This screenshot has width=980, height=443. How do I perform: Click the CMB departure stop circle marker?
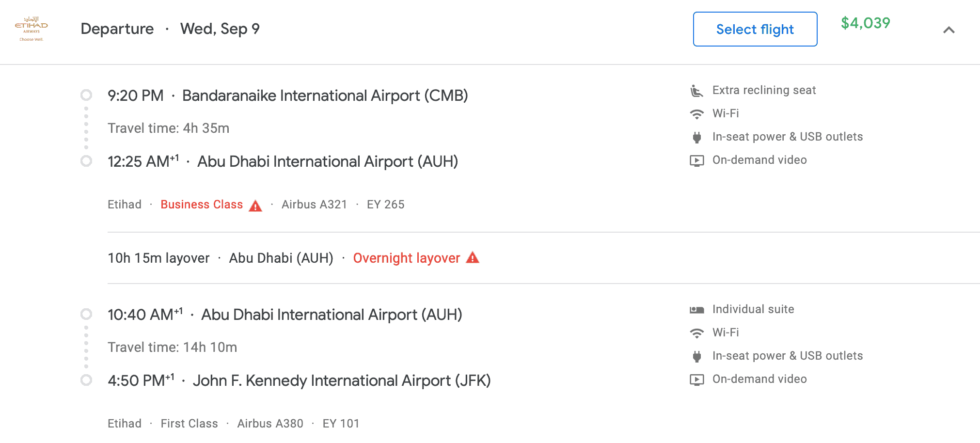point(86,95)
